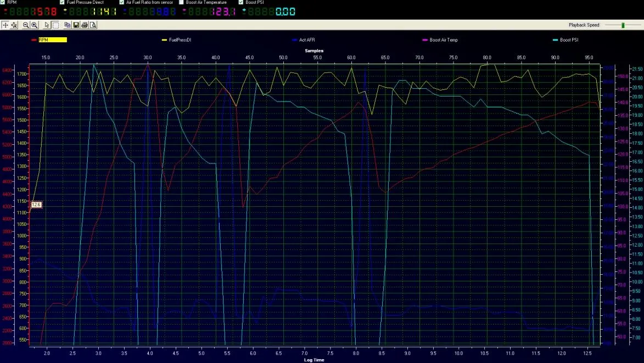Click the highlighted RPM legend label
Screen dimensions: 644x363
[53, 40]
